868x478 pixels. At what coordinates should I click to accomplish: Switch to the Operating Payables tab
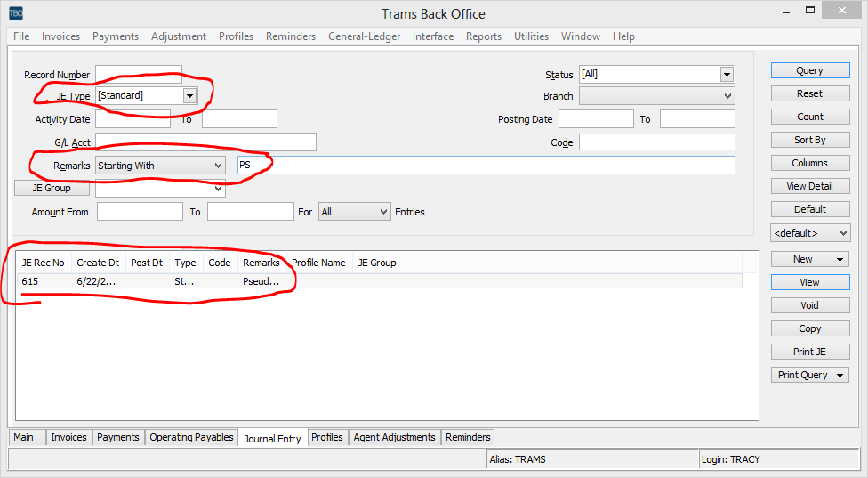click(191, 437)
